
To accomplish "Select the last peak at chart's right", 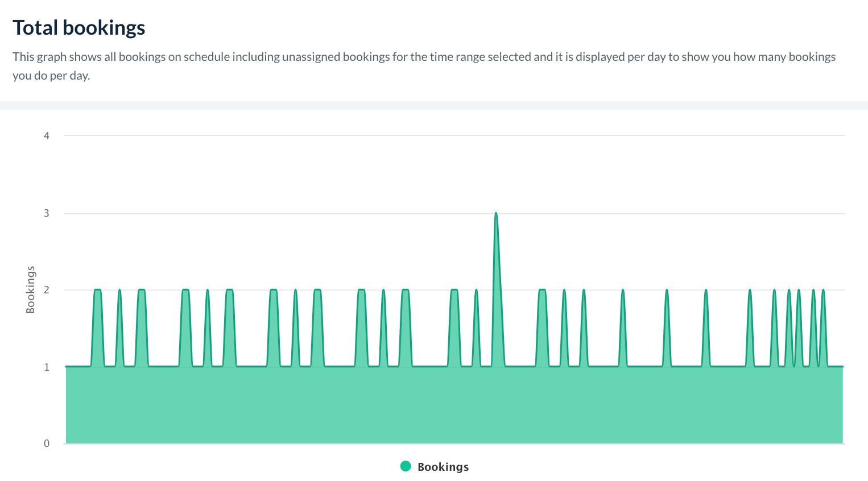I will (823, 291).
